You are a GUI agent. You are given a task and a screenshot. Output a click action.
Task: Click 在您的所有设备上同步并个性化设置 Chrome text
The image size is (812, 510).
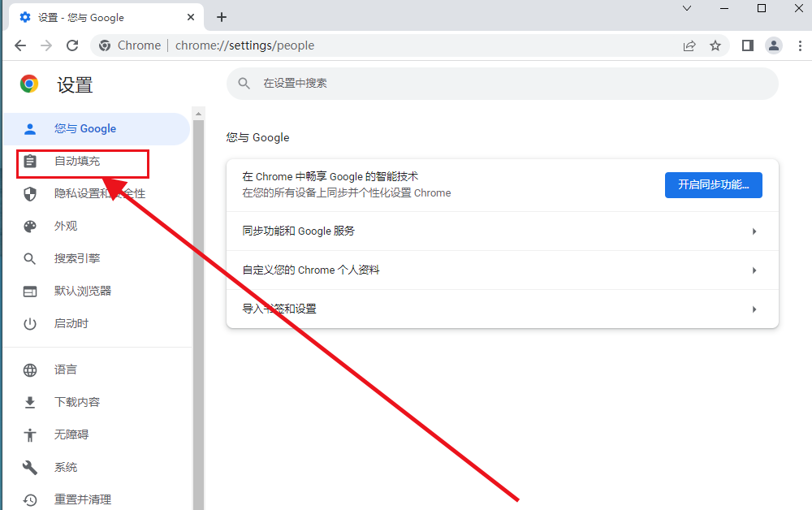(x=347, y=193)
